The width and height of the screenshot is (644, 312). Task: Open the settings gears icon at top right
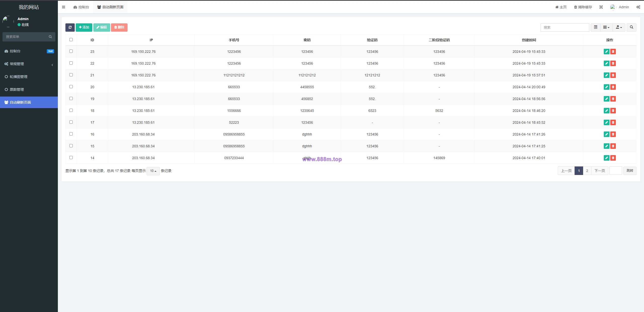pos(638,7)
